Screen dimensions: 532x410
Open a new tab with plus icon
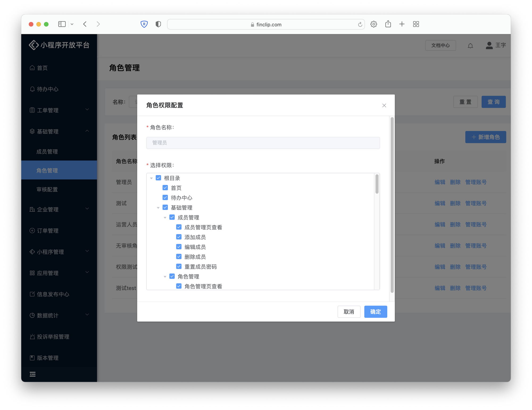click(x=402, y=24)
